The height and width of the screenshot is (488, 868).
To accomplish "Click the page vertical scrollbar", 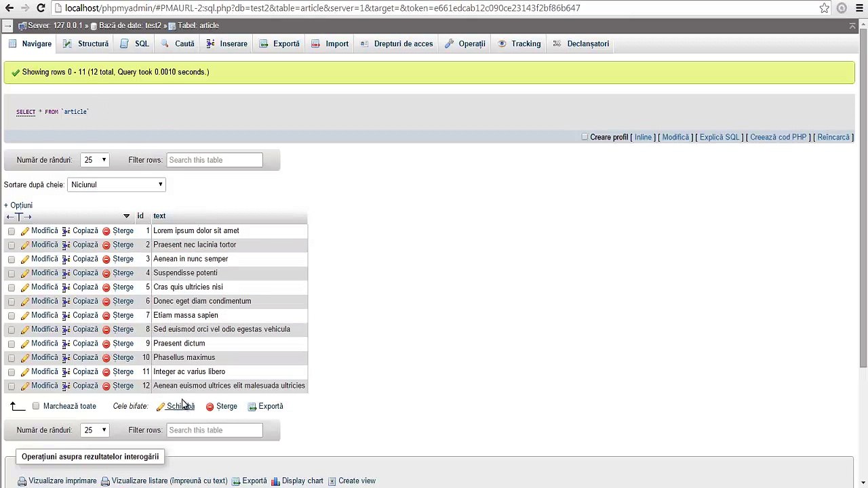I will click(863, 197).
